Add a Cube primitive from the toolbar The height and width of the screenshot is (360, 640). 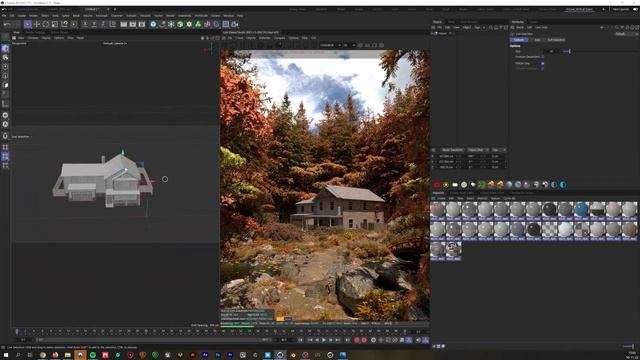click(x=153, y=24)
